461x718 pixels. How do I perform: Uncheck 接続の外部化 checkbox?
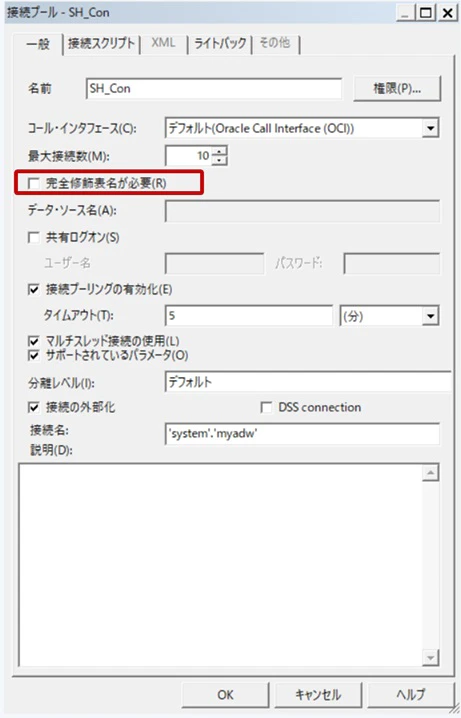coord(34,407)
